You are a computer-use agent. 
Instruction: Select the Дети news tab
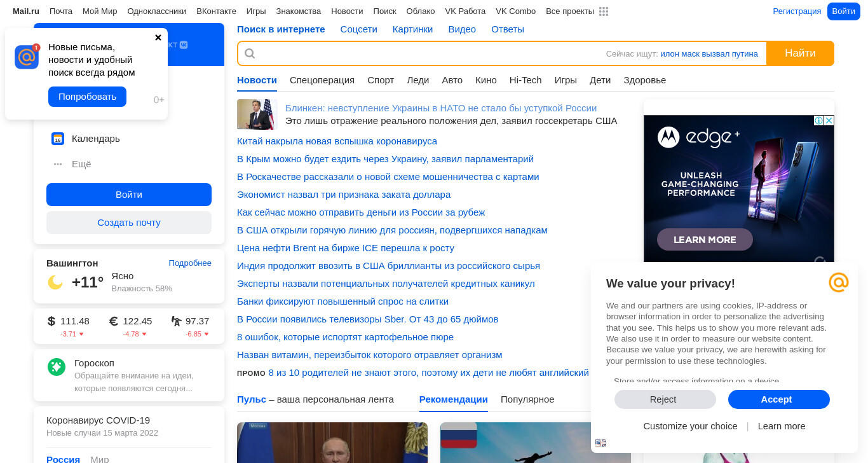tap(600, 80)
